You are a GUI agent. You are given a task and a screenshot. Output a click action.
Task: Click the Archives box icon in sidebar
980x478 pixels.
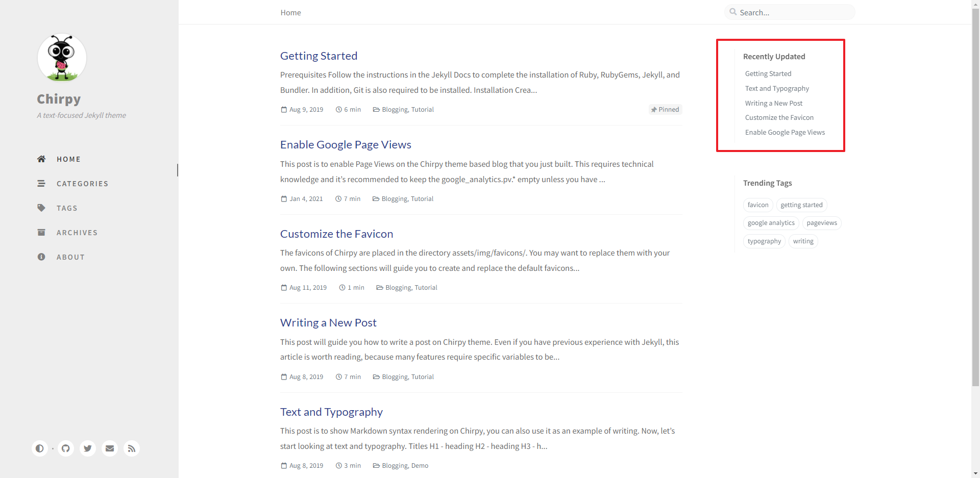pyautogui.click(x=41, y=233)
